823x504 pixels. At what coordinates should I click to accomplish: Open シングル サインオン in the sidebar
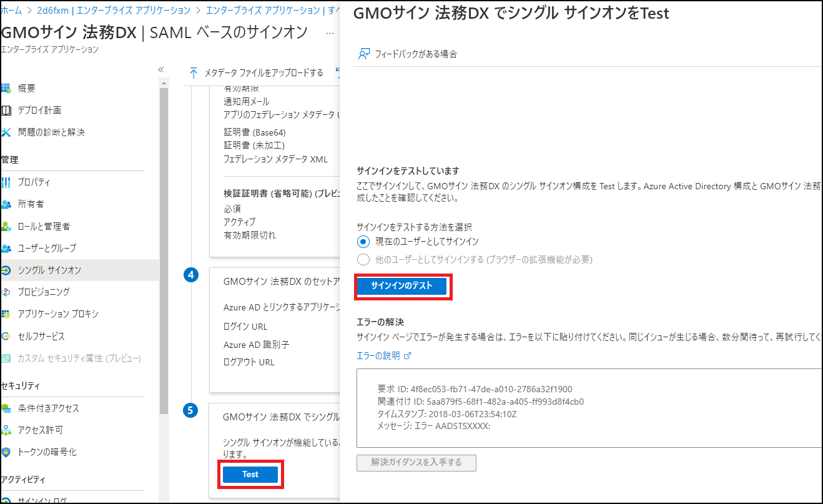point(79,270)
